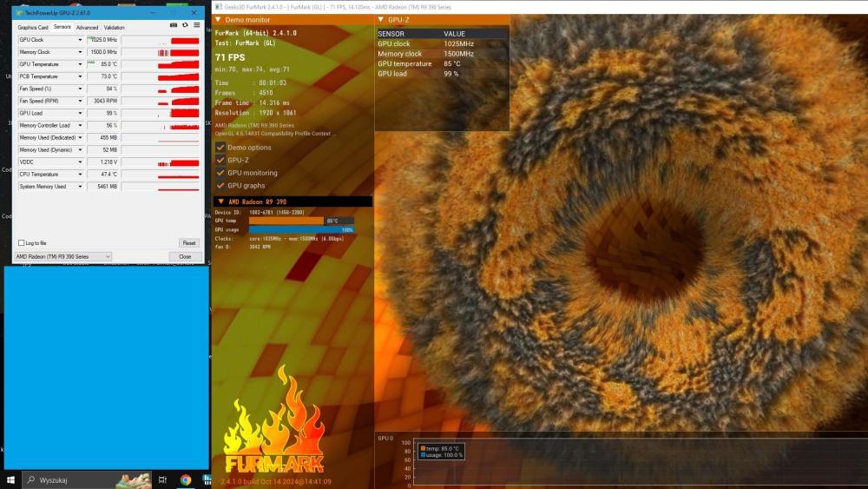The width and height of the screenshot is (868, 489).
Task: Click the TechPowerUp GPU-Z title bar logo
Action: (x=21, y=12)
